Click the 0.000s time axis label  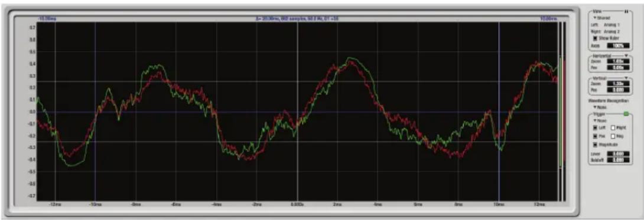pos(297,204)
